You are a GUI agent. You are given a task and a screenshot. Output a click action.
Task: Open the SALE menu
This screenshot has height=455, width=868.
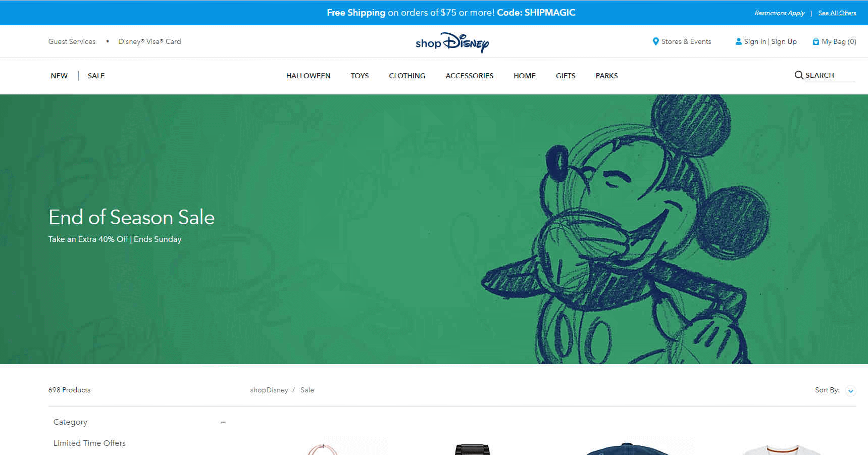[x=96, y=76]
